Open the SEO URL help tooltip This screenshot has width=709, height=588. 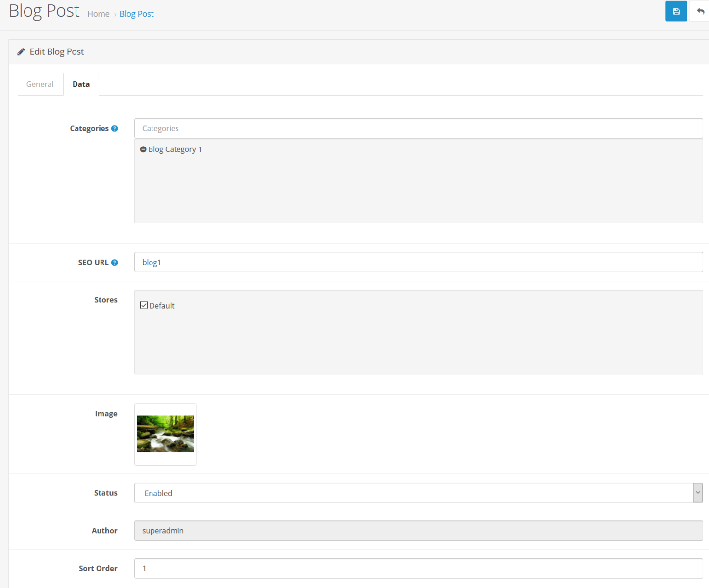click(114, 262)
